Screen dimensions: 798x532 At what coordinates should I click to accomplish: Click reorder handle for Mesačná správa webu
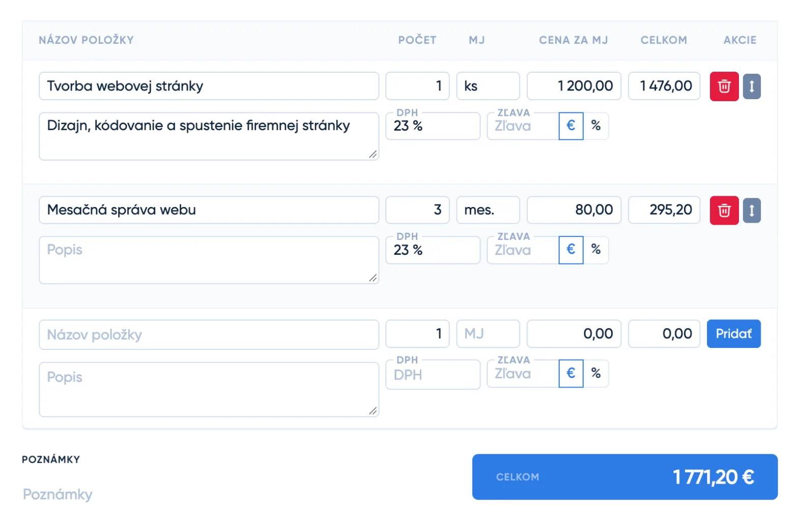coord(752,210)
